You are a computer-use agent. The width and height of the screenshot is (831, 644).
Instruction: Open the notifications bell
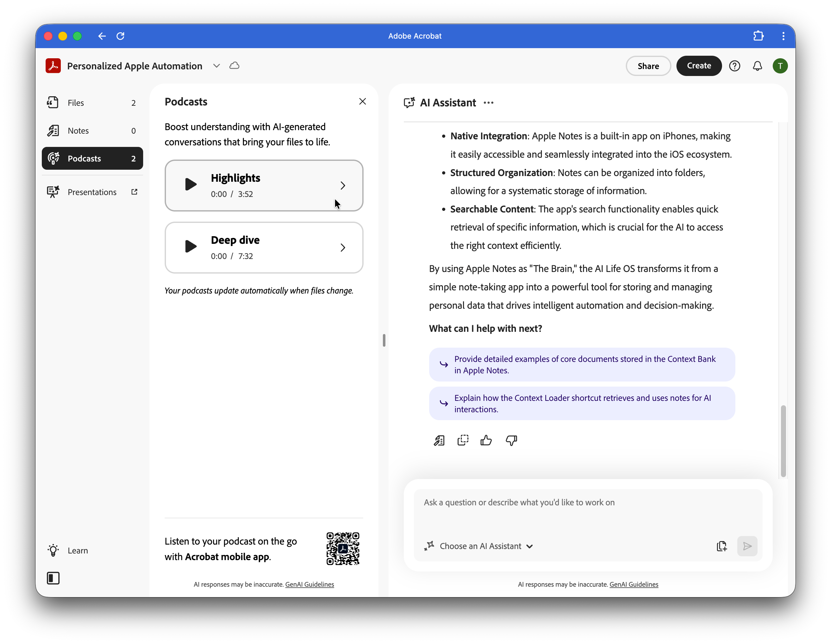[x=757, y=66]
